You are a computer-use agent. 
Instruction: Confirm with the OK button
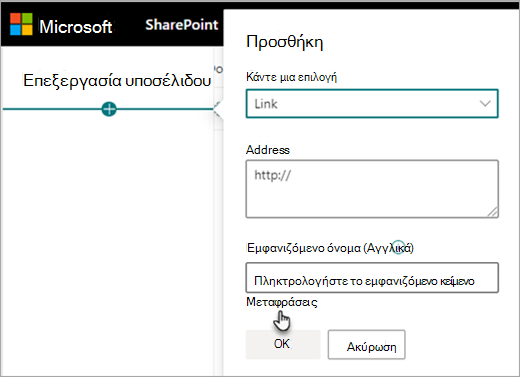[283, 344]
